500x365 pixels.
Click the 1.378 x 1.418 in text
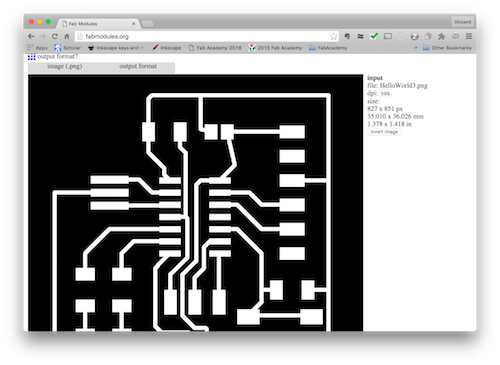(389, 124)
